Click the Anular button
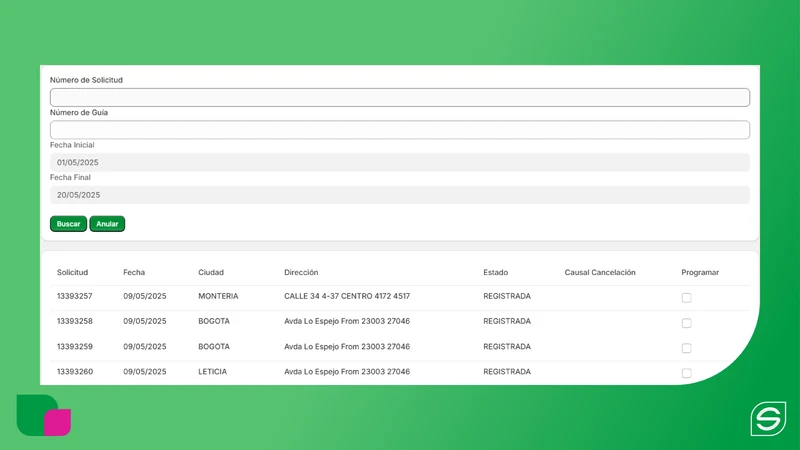The image size is (800, 450). [107, 224]
